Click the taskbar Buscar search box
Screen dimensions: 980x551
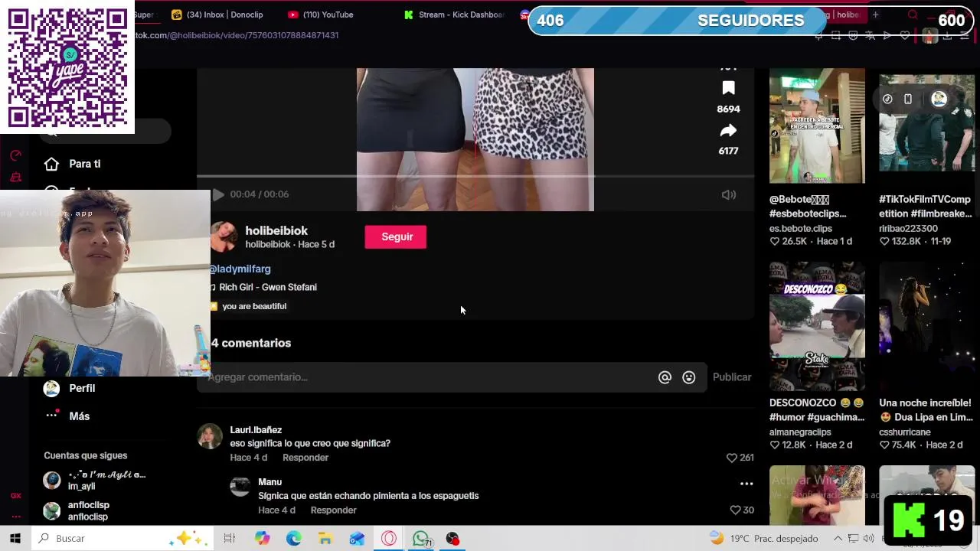coord(122,539)
